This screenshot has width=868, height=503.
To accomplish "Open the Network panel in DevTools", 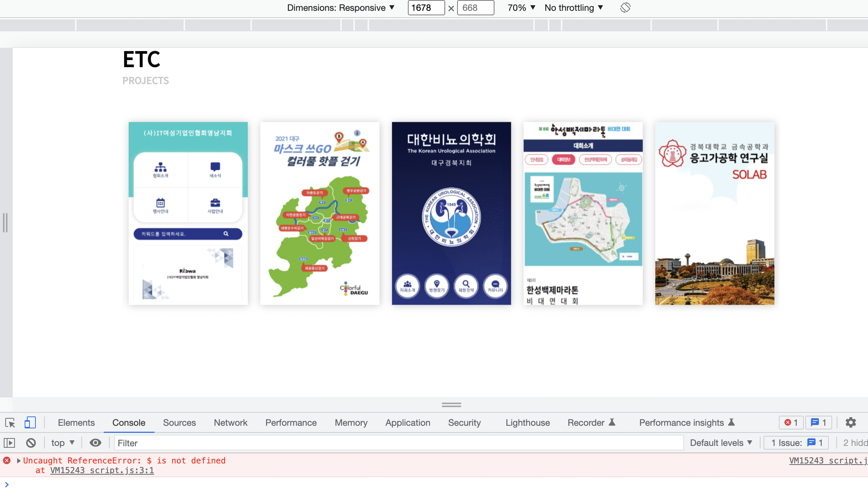I will [231, 423].
